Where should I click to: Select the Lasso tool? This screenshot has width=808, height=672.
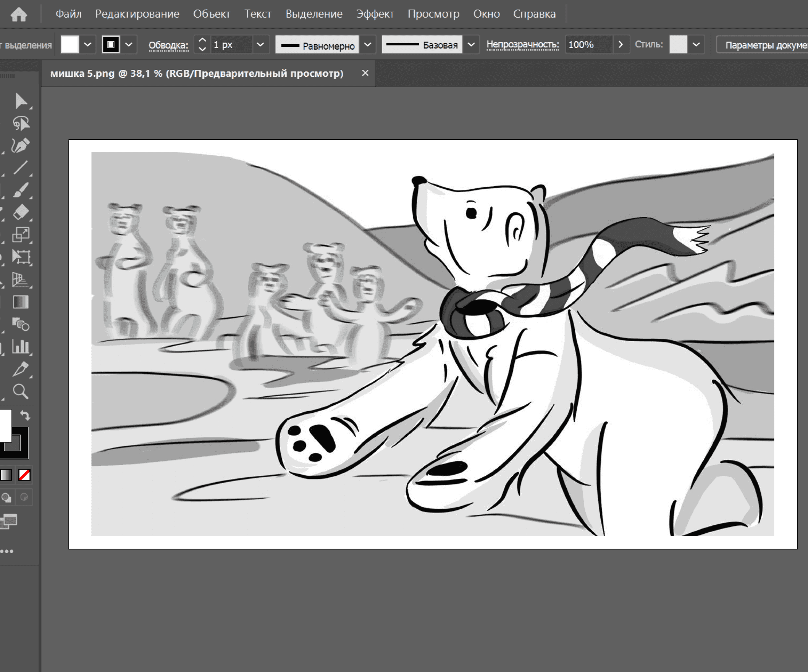point(21,123)
